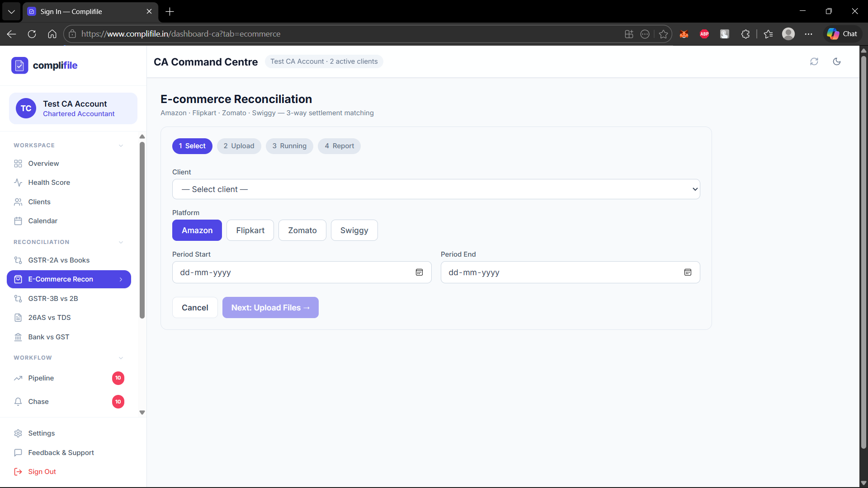
Task: Click the Health Score pulse icon
Action: click(x=18, y=183)
